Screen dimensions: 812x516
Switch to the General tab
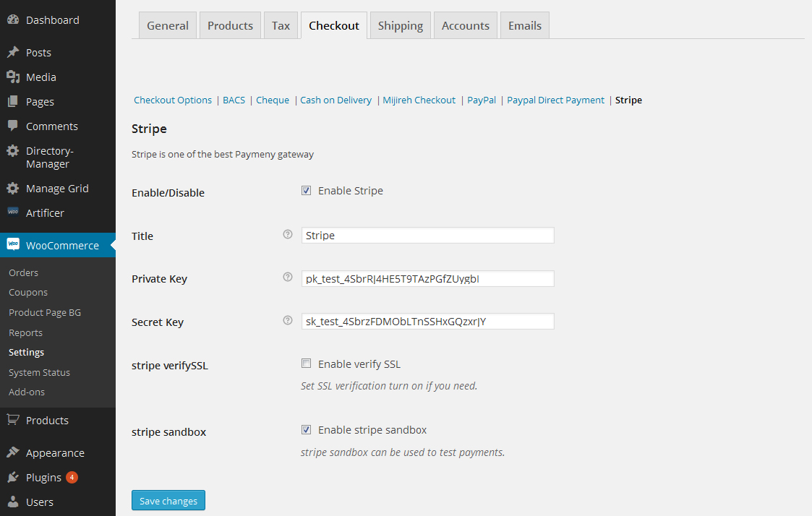click(168, 25)
